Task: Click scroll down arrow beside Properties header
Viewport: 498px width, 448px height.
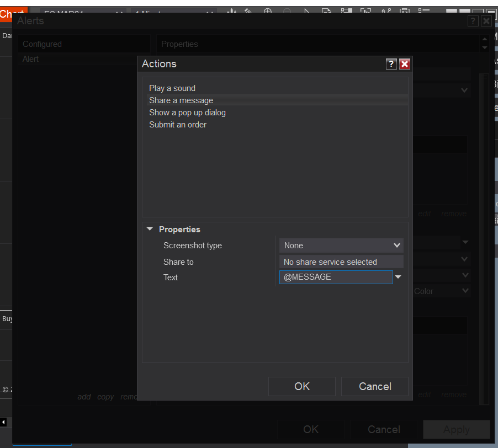Action: click(x=485, y=47)
